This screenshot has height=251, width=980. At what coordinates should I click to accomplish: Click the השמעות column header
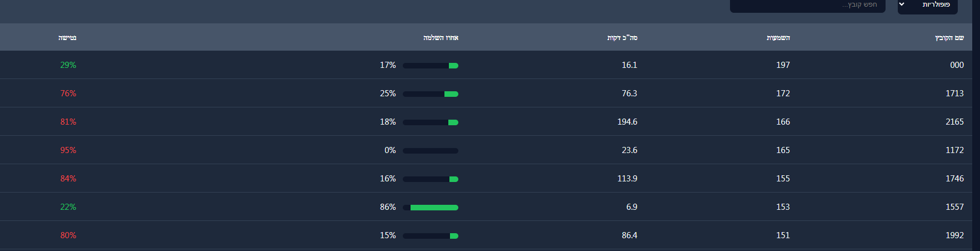click(x=778, y=38)
